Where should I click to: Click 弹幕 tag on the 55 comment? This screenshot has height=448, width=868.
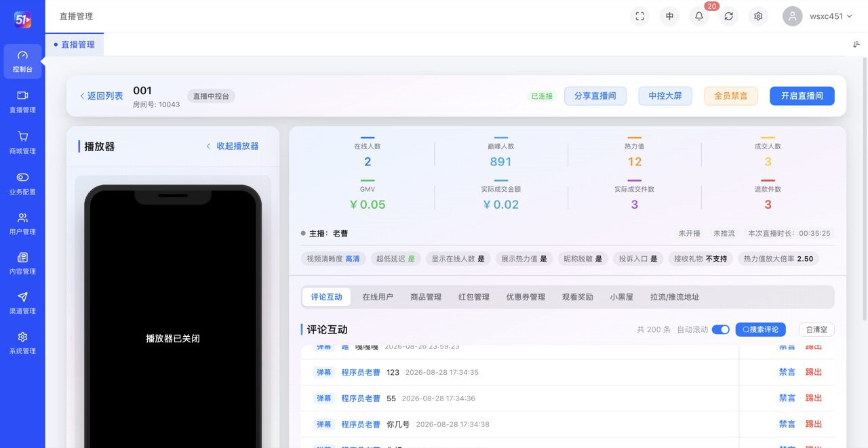(324, 398)
